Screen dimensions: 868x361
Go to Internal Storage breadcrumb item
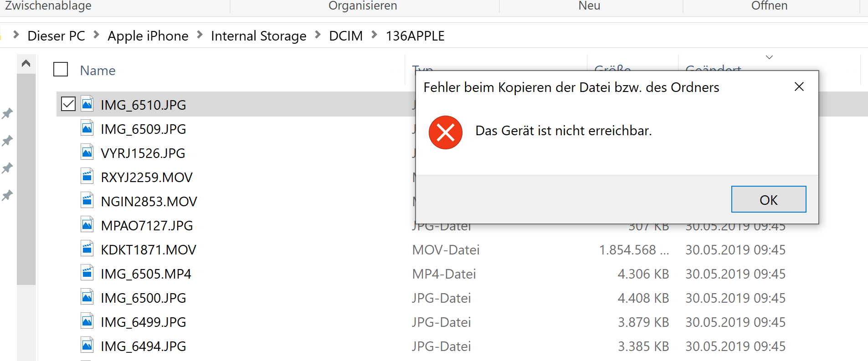coord(258,36)
